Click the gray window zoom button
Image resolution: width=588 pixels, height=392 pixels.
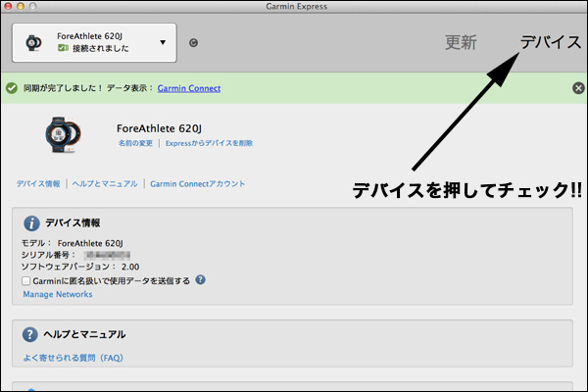pyautogui.click(x=33, y=6)
